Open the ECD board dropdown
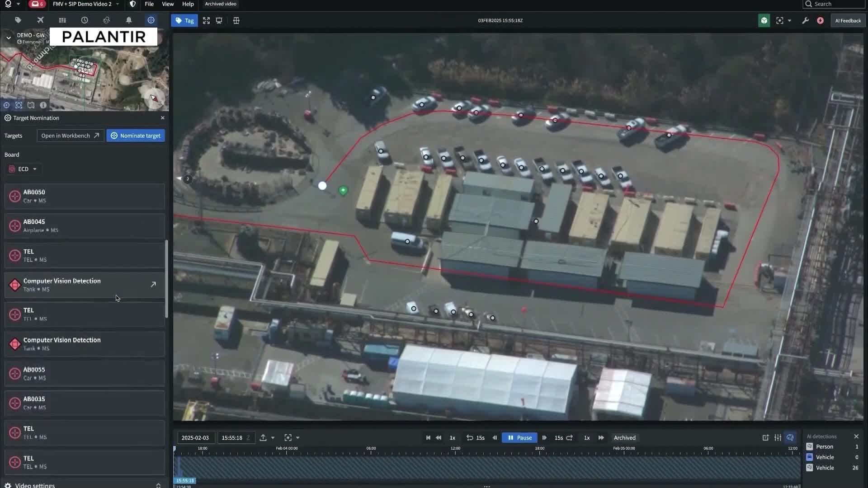The height and width of the screenshot is (488, 868). click(24, 169)
